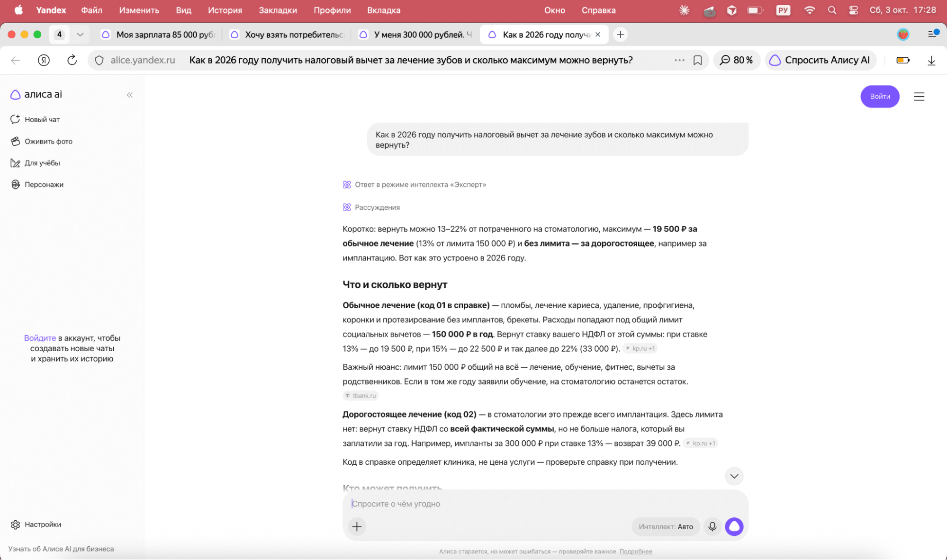Open macOS Control Center in menu bar
This screenshot has height=560, width=947.
click(x=853, y=10)
